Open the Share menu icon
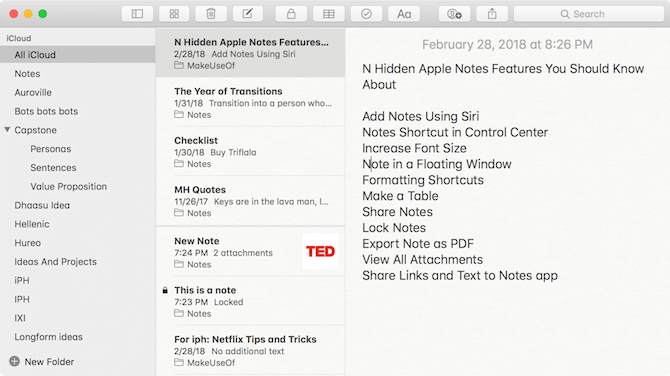This screenshot has height=376, width=670. [492, 14]
